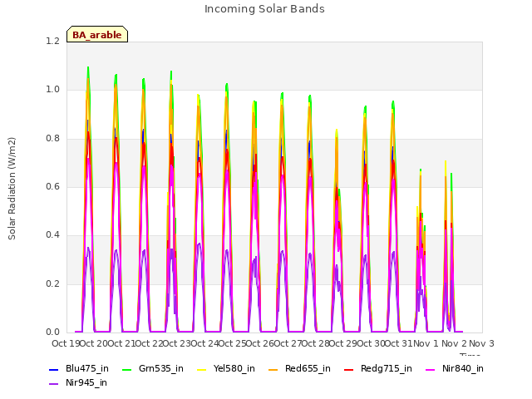Select the Blu475_in legend label

point(86,368)
